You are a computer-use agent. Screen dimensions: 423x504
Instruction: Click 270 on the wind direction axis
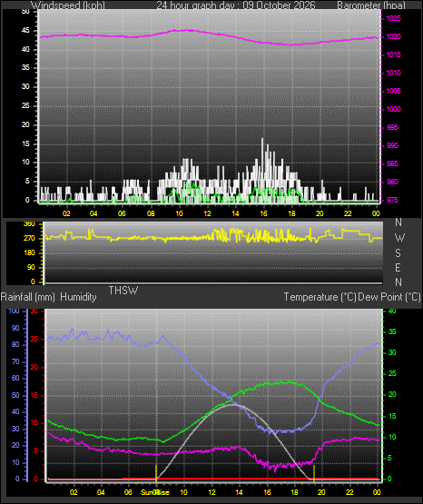(30, 239)
